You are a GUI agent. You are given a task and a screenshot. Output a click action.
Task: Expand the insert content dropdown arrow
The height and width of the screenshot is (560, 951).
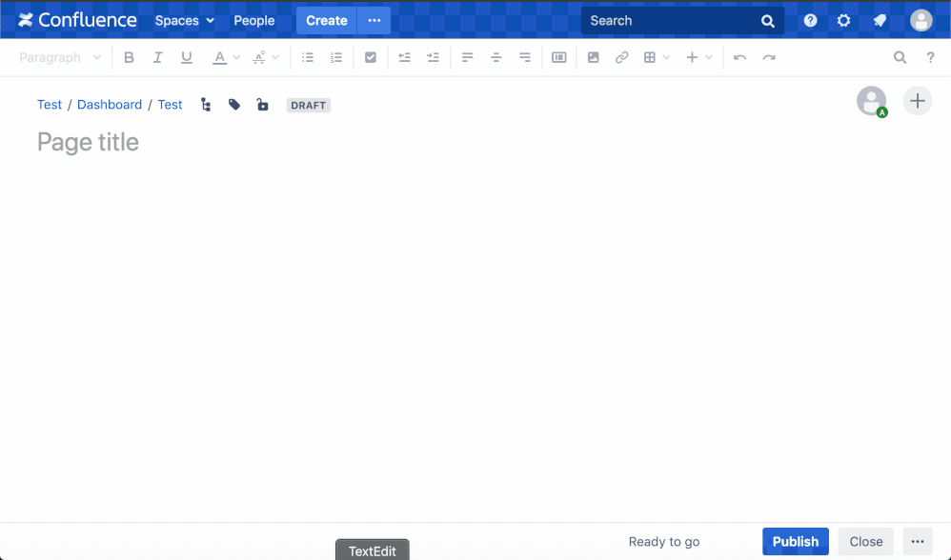709,57
